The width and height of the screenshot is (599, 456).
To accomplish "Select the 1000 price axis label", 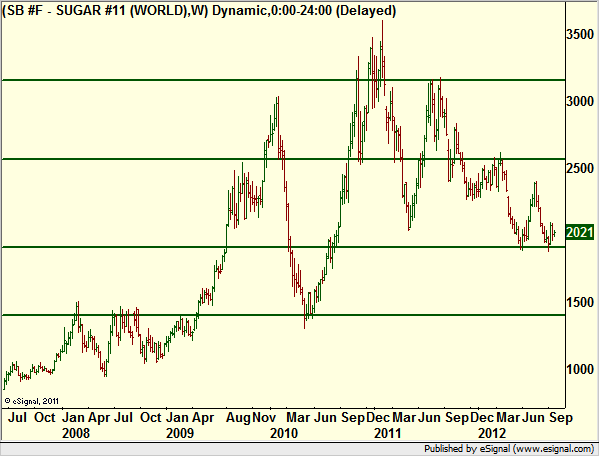I will coord(580,369).
